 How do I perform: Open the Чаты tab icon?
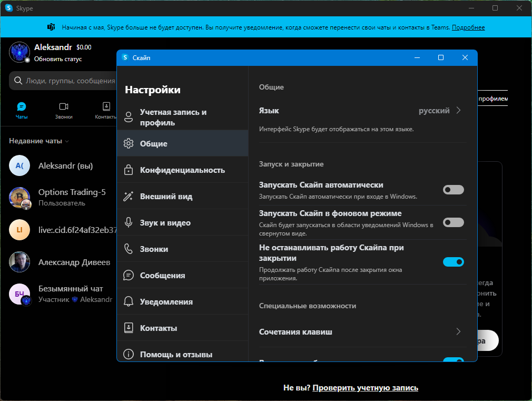[22, 106]
